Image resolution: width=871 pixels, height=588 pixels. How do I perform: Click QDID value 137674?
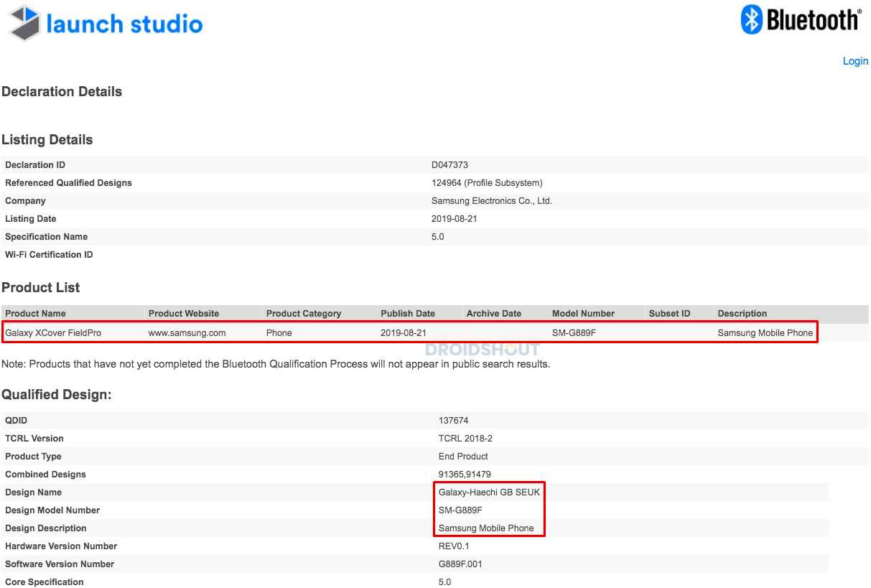click(x=453, y=421)
